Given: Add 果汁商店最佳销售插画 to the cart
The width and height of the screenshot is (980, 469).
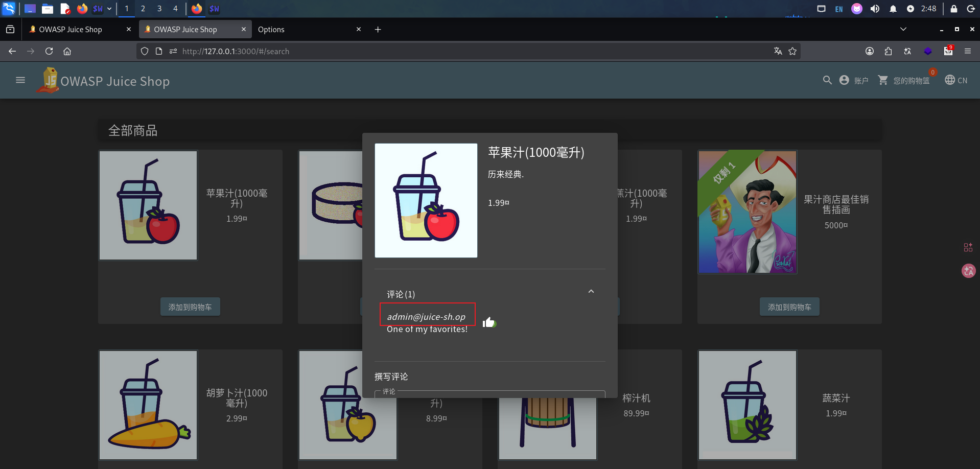Looking at the screenshot, I should tap(789, 307).
